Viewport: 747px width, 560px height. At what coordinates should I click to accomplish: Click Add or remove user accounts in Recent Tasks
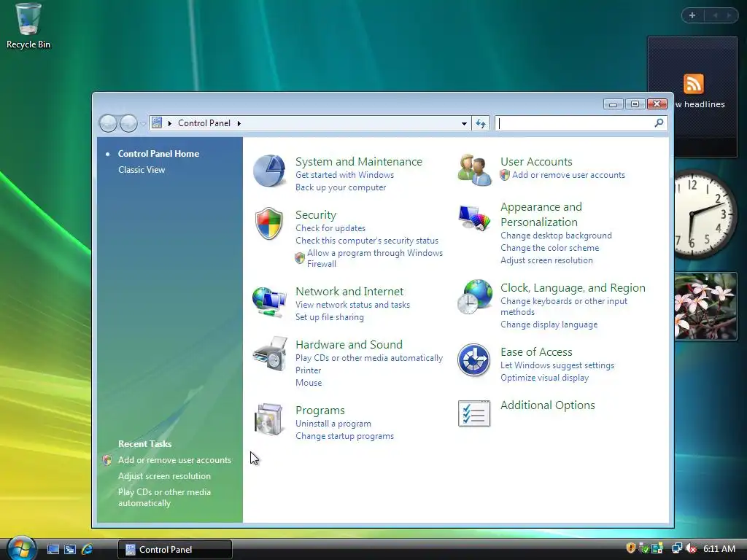174,460
